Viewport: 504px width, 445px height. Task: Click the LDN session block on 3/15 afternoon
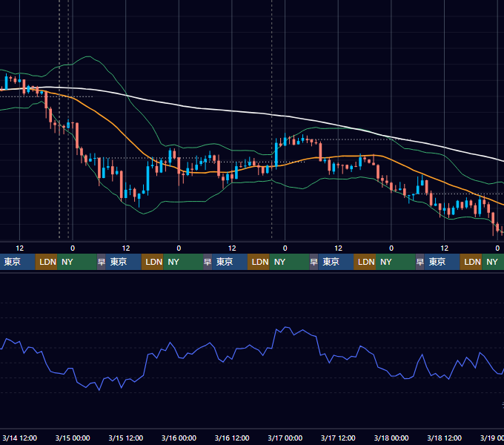click(x=153, y=262)
